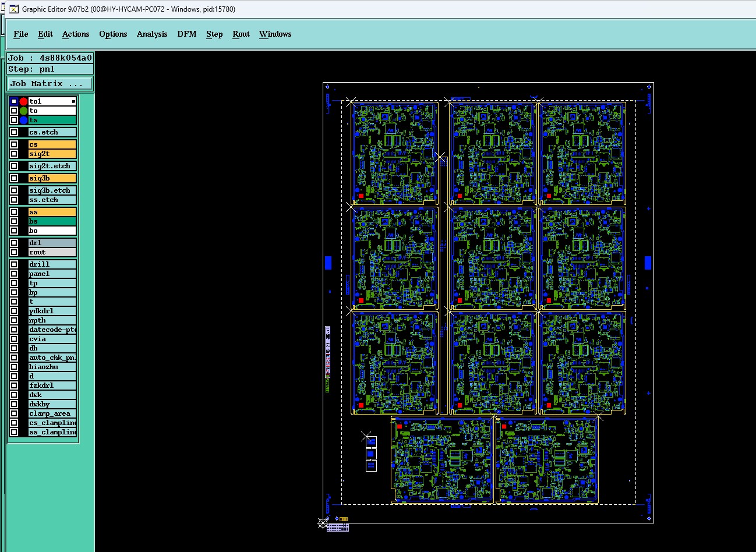Select the cvia layer name
756x552 pixels.
[x=52, y=339]
